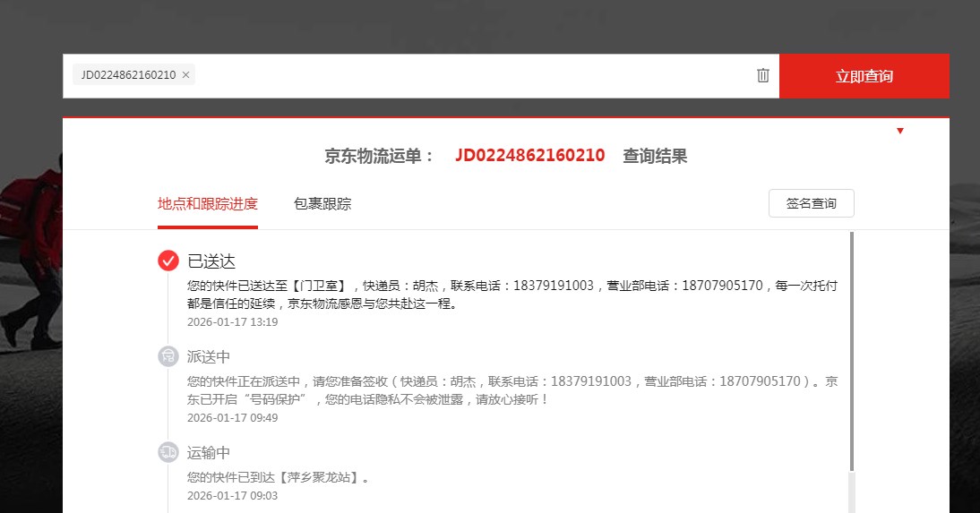This screenshot has height=513, width=980.
Task: Select the 运输中 status heading
Action: 209,453
